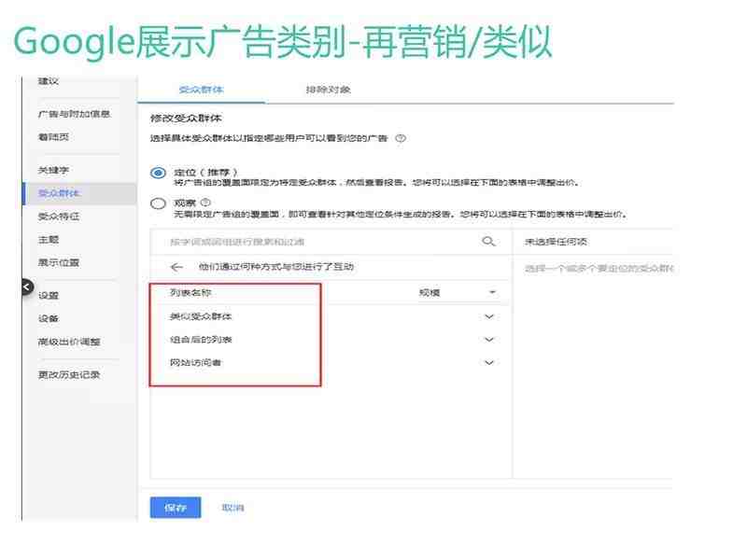Click the 列表名称 column header
This screenshot has height=560, width=747.
(190, 292)
